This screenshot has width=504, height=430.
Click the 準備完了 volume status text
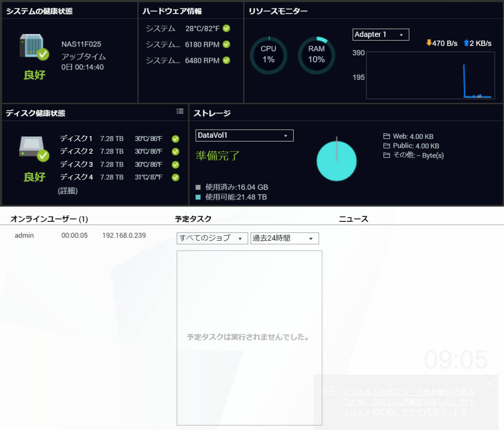[x=218, y=156]
